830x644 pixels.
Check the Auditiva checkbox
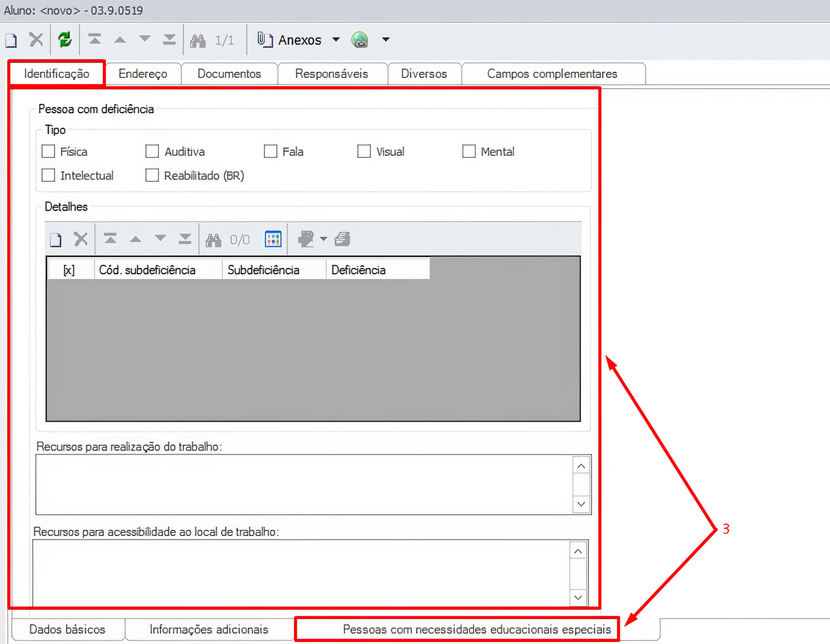pyautogui.click(x=152, y=152)
